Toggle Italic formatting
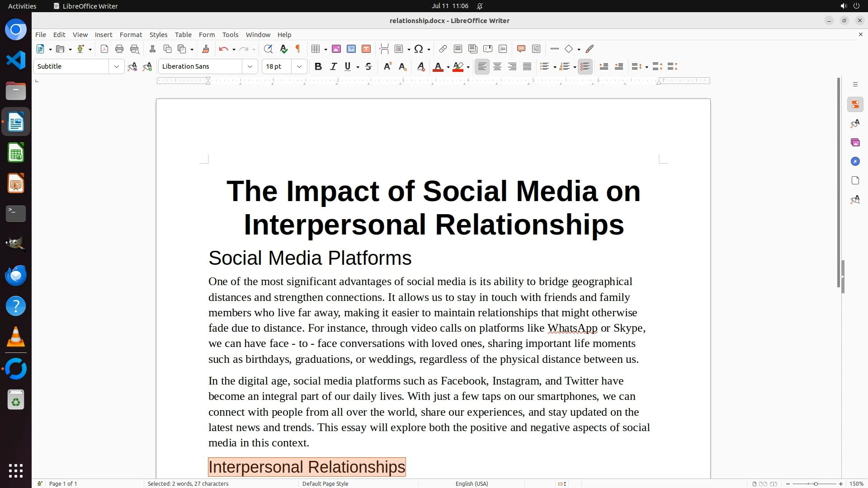868x488 pixels. pos(333,66)
